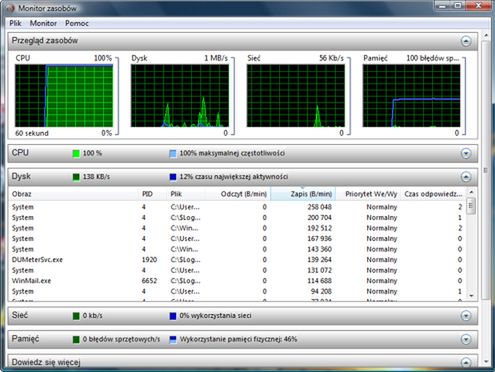
Task: Select the System row with 200 704 write
Action: [x=237, y=218]
